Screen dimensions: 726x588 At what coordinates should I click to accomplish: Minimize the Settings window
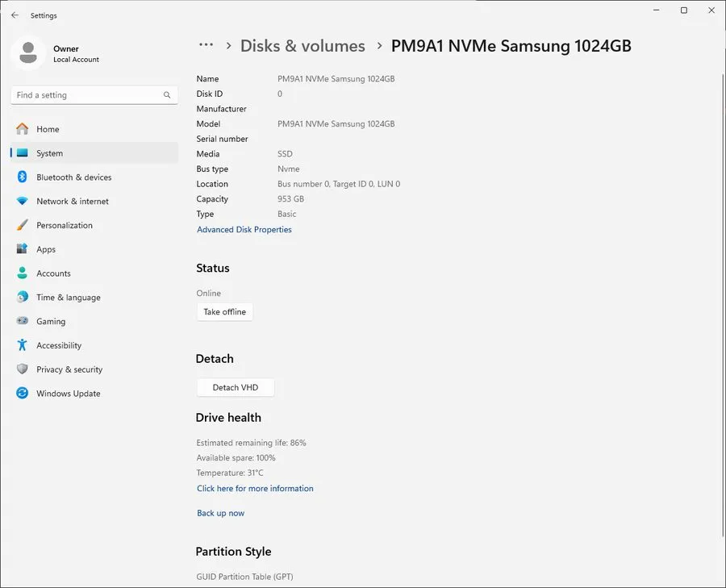656,10
